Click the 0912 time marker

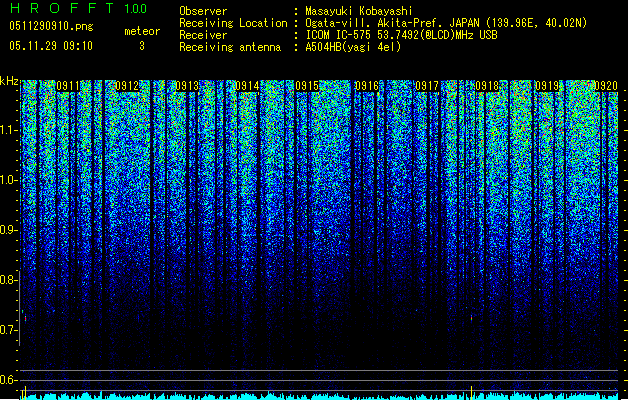pyautogui.click(x=127, y=86)
